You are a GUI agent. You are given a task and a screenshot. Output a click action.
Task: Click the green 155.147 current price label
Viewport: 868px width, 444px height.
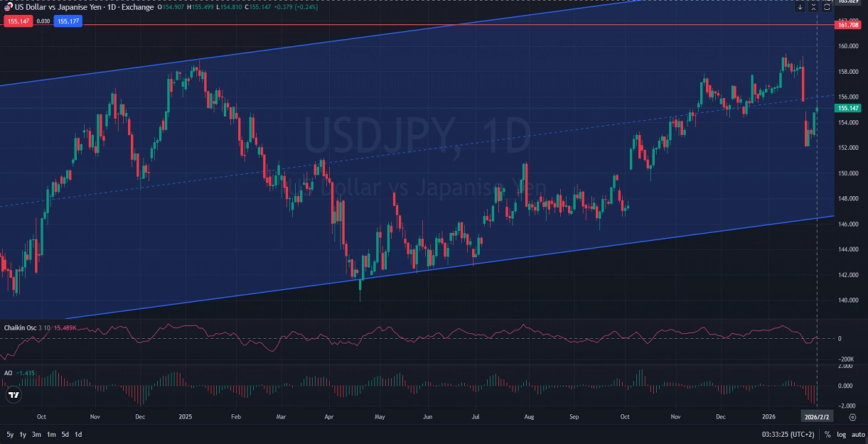pos(849,108)
